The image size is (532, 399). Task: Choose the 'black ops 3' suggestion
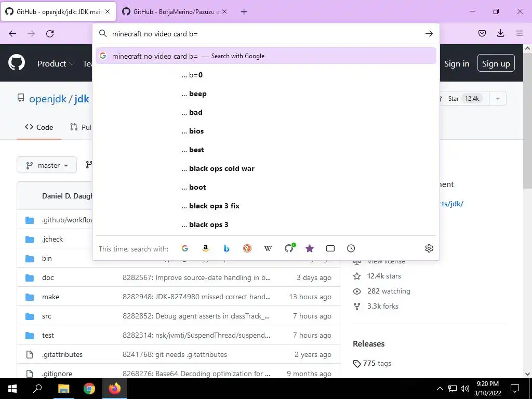(266, 224)
